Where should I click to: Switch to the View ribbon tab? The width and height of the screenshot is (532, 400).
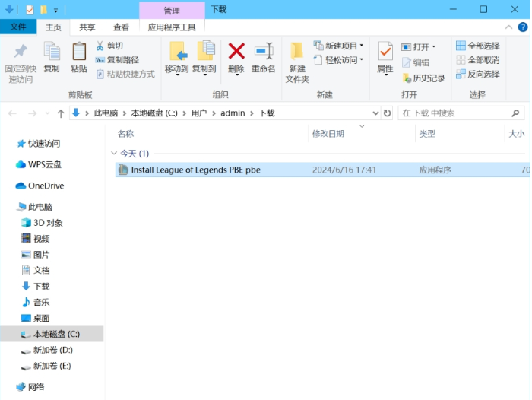[121, 27]
